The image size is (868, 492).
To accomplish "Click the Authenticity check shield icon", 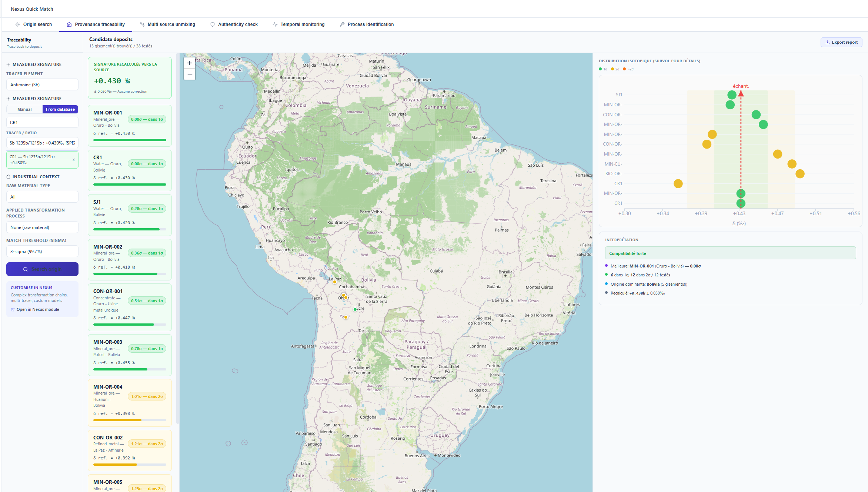I will pos(213,24).
